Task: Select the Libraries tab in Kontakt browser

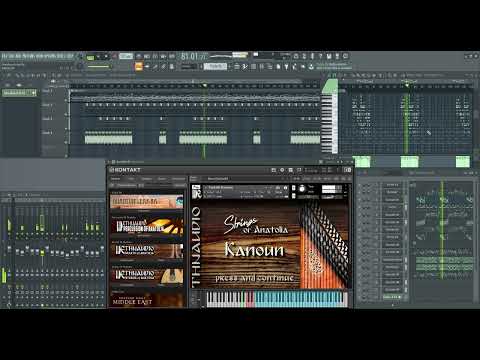Action: pos(115,179)
